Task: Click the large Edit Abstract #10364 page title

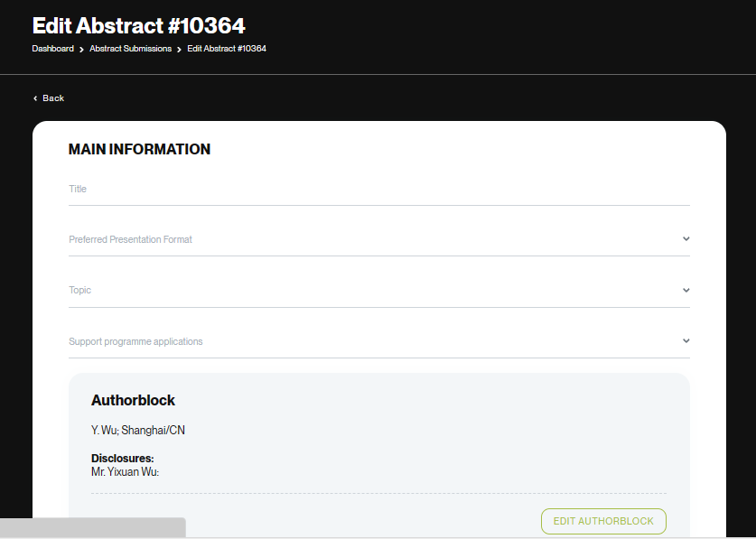Action: coord(138,25)
